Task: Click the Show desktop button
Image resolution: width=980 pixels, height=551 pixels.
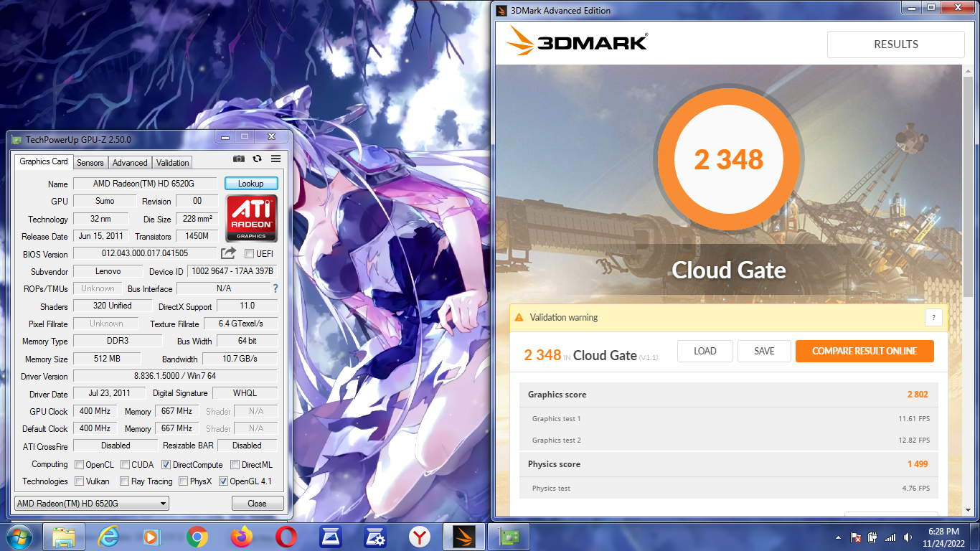Action: [x=974, y=537]
